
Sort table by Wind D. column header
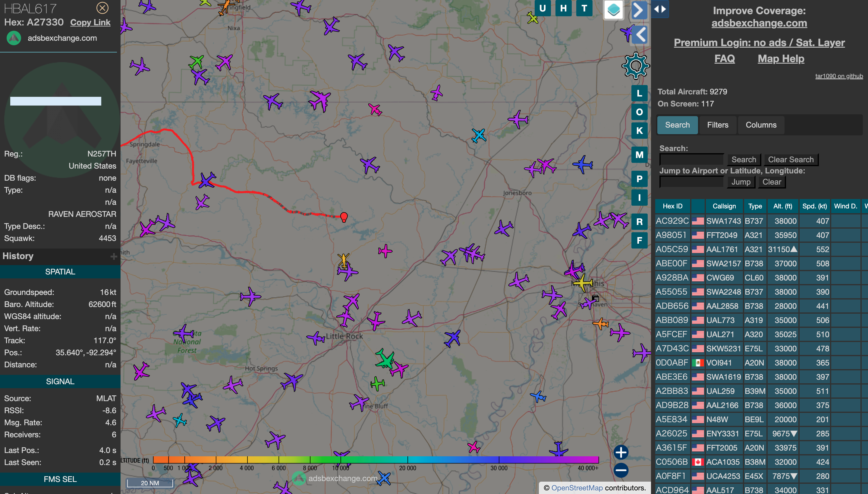pyautogui.click(x=845, y=206)
